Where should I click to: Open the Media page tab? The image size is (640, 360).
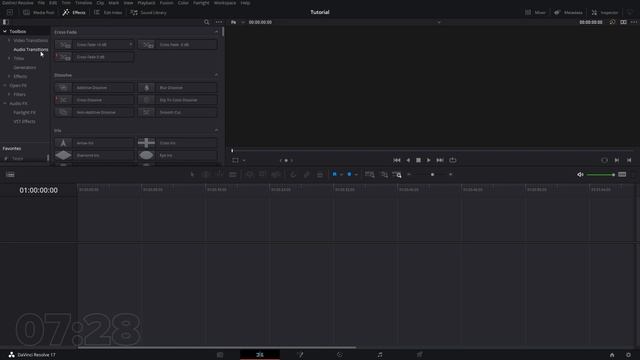[x=220, y=355]
